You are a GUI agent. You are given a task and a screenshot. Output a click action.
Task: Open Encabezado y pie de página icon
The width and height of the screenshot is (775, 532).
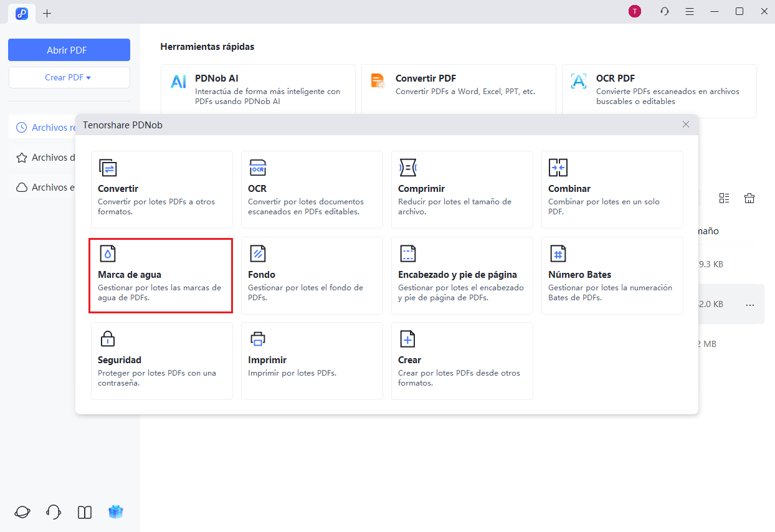407,254
